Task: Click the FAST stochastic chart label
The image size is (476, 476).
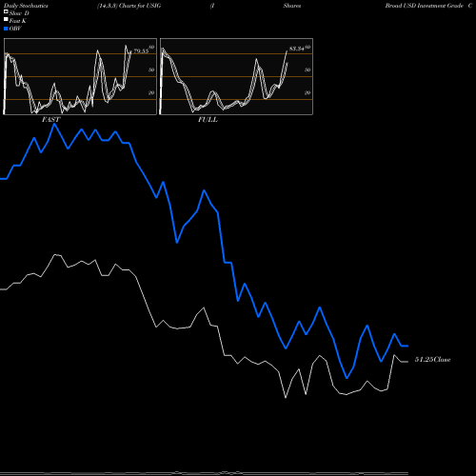Action: tap(50, 120)
